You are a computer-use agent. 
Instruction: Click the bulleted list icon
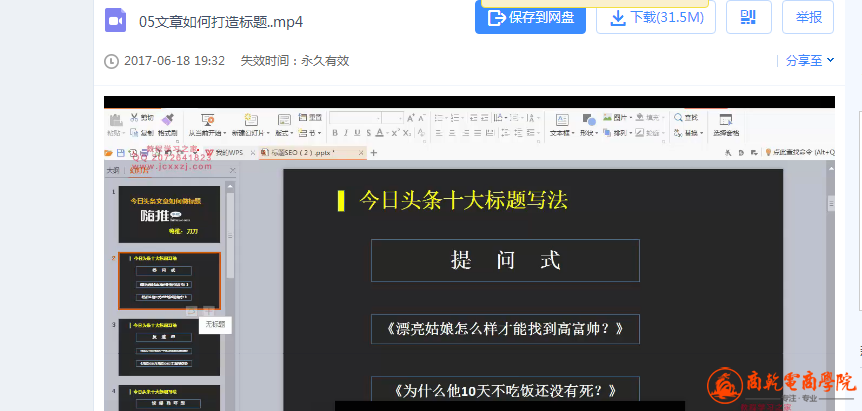(x=439, y=118)
